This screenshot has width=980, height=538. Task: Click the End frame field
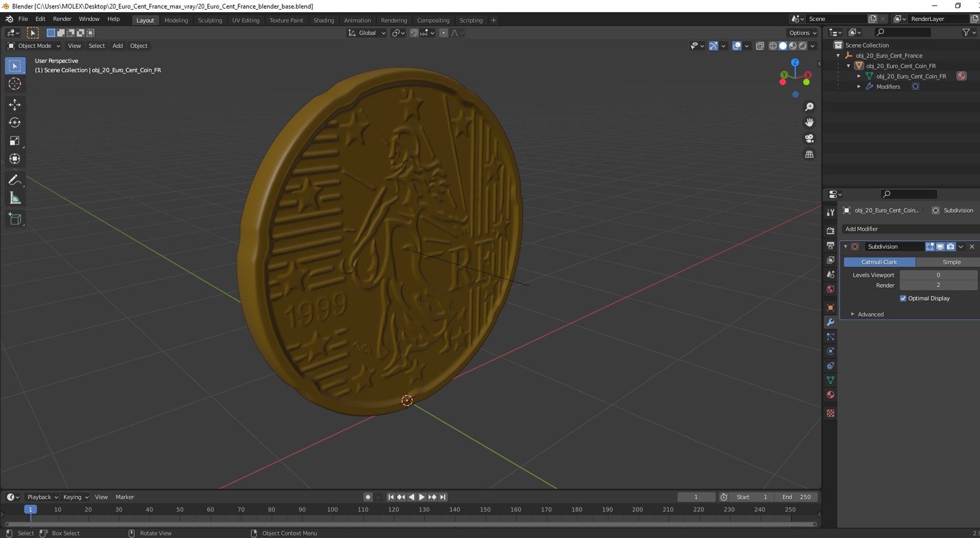pos(796,497)
